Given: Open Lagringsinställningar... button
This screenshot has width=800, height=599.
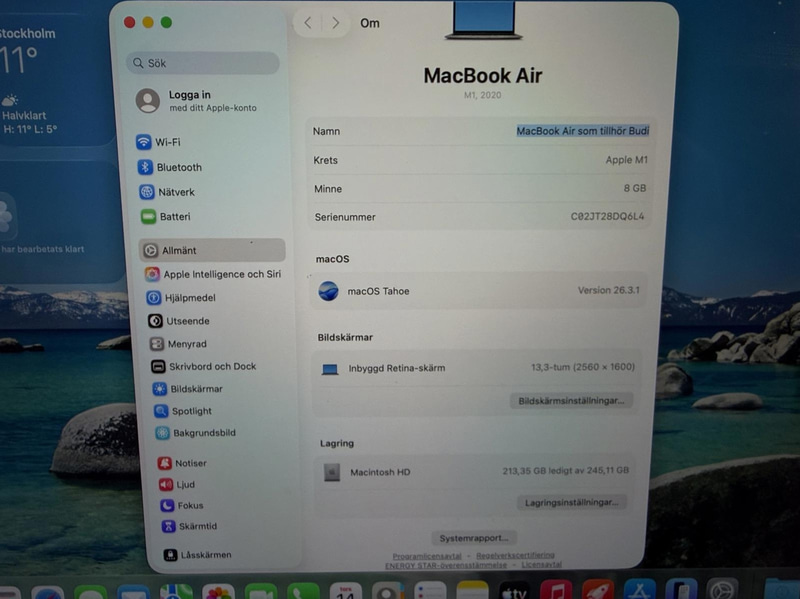Looking at the screenshot, I should pos(571,502).
